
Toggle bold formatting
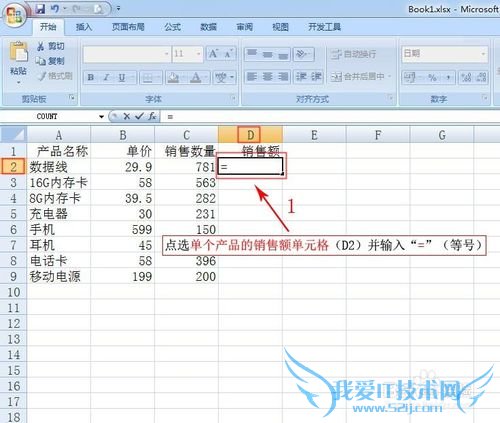[91, 78]
